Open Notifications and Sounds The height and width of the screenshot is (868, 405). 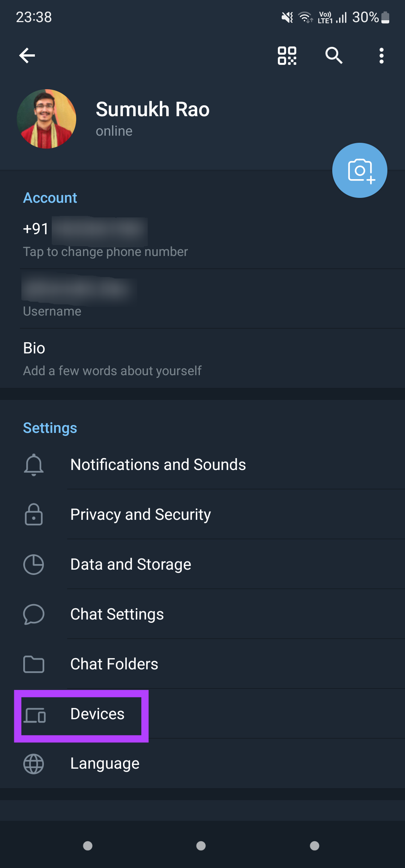tap(158, 465)
